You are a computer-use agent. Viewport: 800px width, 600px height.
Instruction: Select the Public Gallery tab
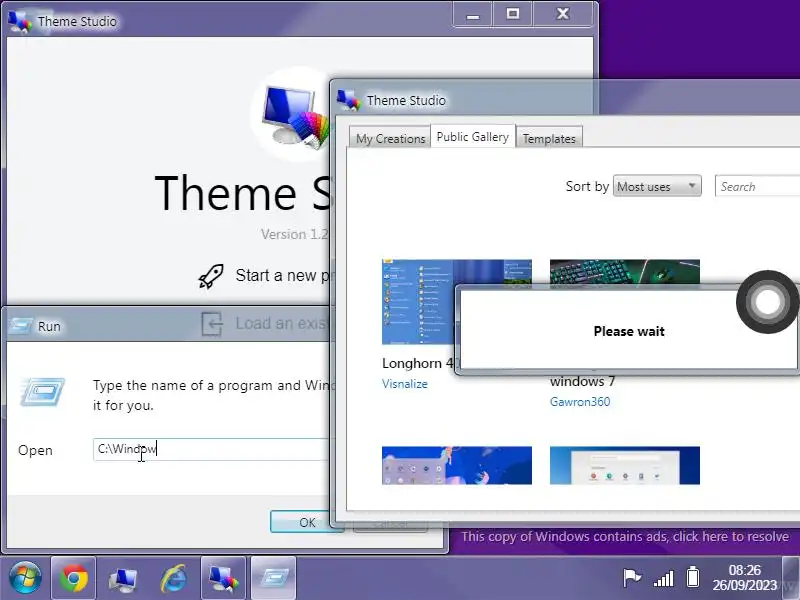(473, 136)
